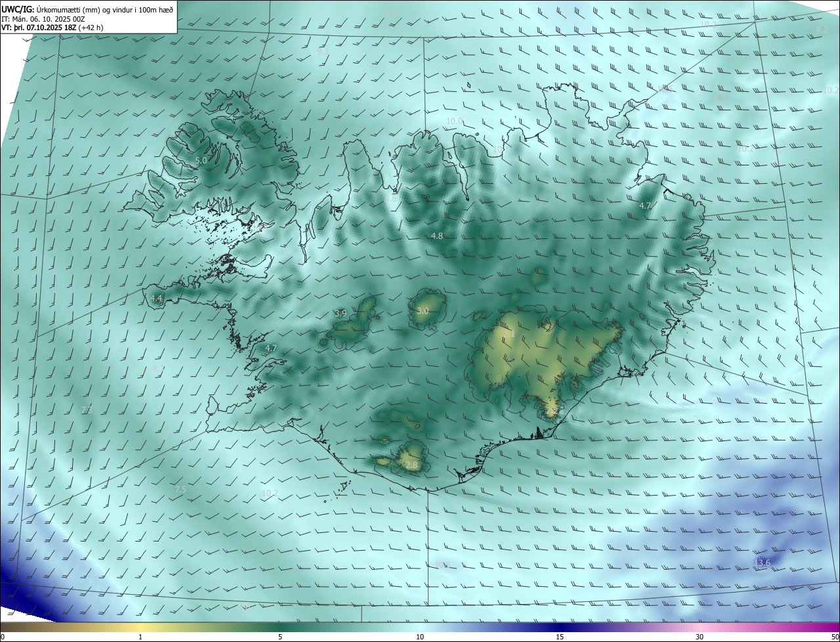Click the 30 tick on the color scale

pos(700,637)
